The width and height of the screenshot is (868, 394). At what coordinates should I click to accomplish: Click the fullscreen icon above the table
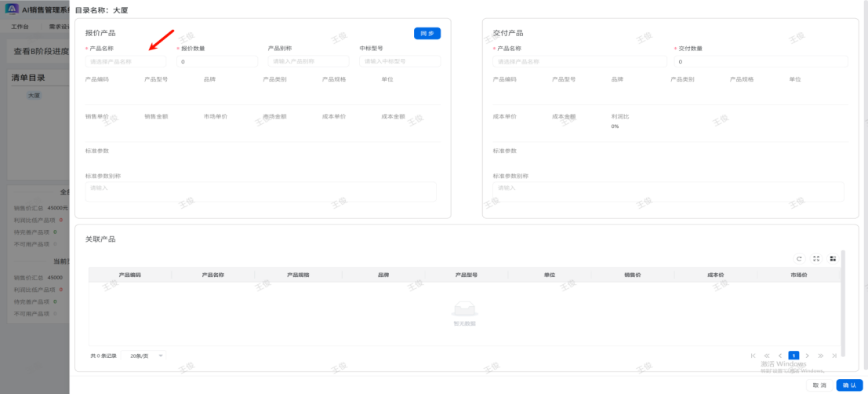tap(816, 258)
